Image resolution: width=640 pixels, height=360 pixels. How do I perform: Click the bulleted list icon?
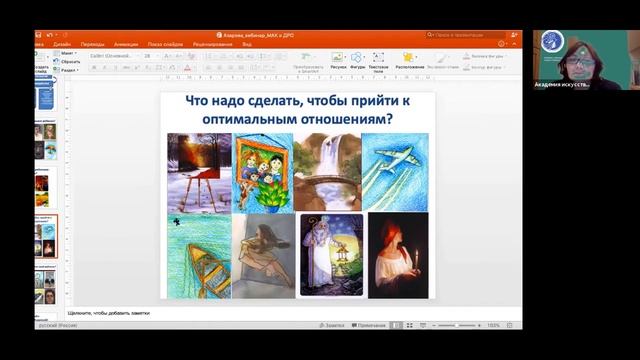click(x=211, y=56)
